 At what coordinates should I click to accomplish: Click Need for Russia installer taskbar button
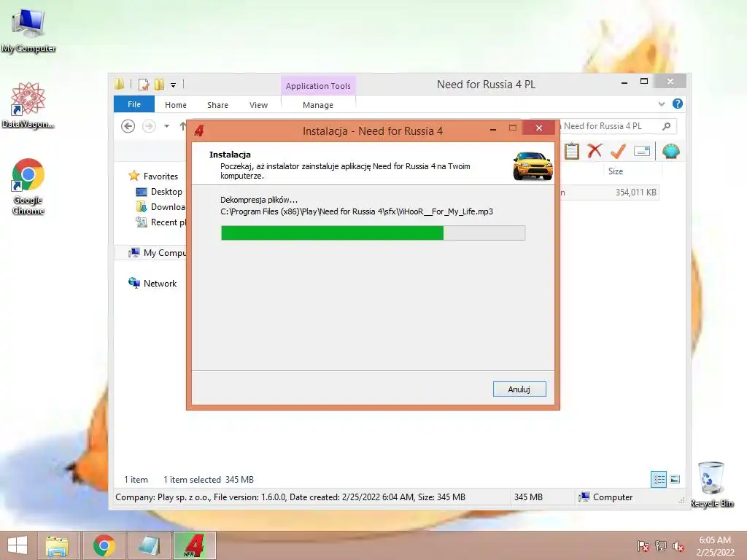[194, 545]
